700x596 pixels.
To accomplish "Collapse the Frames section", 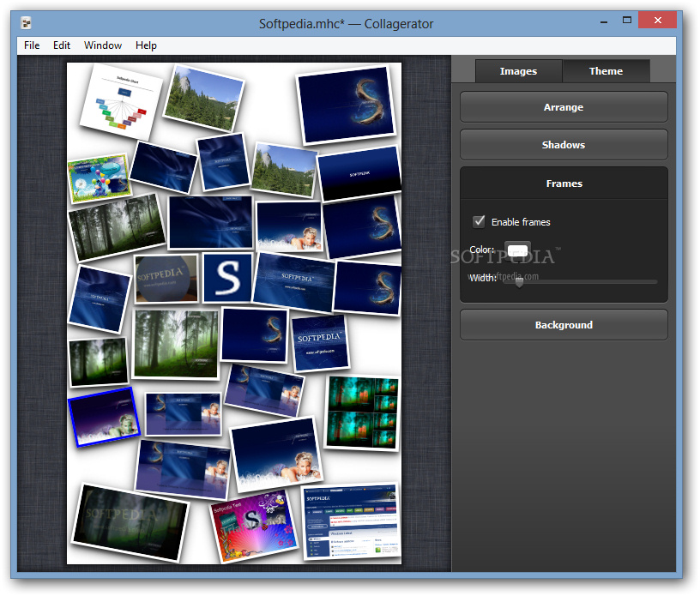I will [x=564, y=184].
